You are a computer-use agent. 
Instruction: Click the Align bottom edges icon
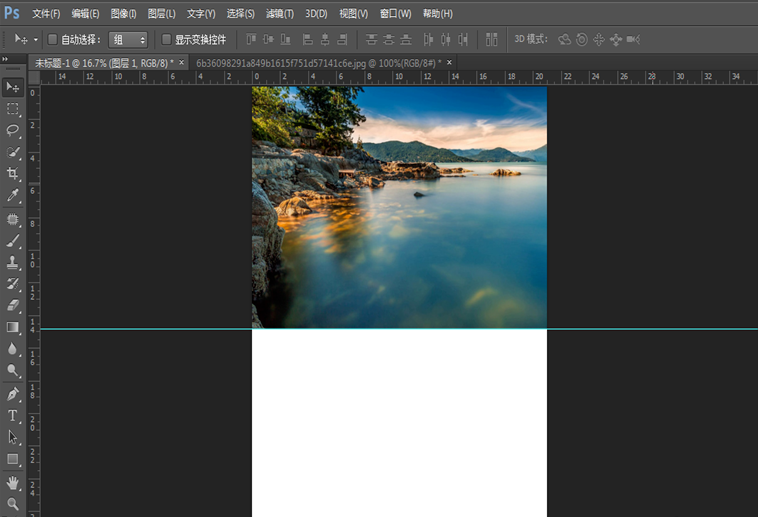(x=286, y=39)
